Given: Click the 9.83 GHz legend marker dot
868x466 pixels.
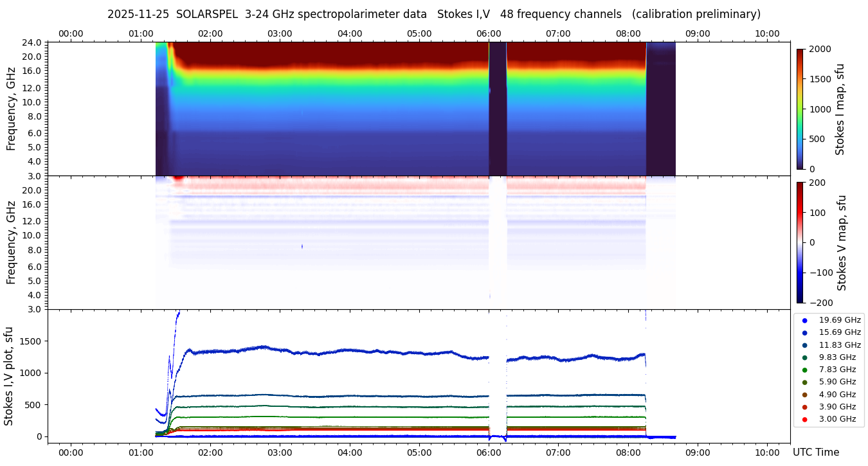Looking at the screenshot, I should tap(804, 357).
